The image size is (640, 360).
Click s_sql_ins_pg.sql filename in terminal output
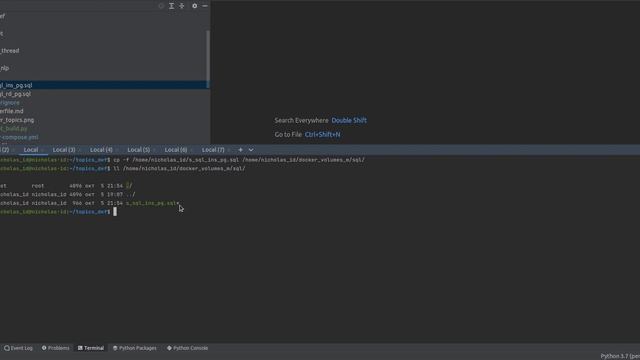152,203
